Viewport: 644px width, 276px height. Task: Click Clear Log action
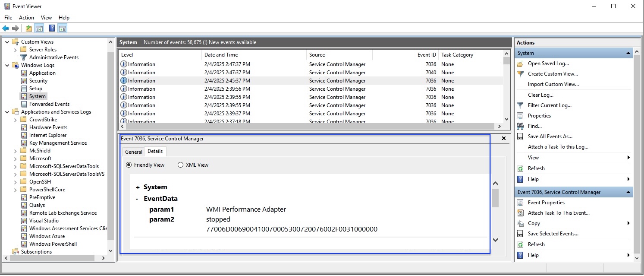(x=540, y=95)
